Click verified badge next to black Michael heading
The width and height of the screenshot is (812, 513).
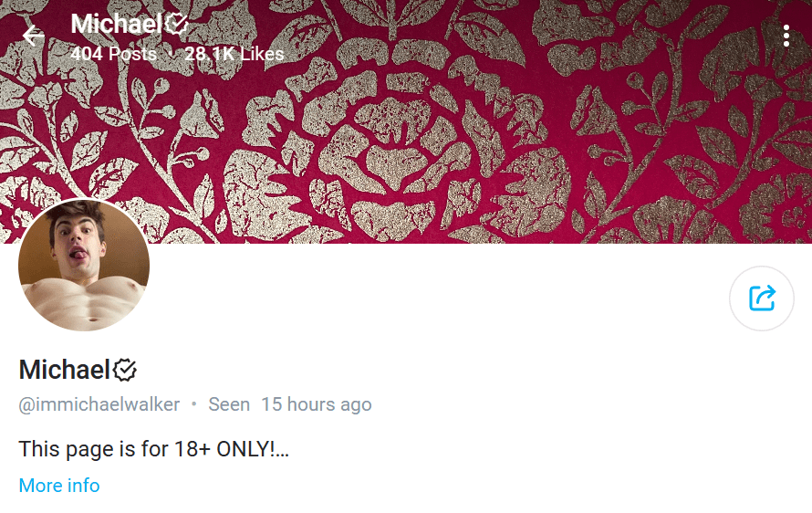125,370
